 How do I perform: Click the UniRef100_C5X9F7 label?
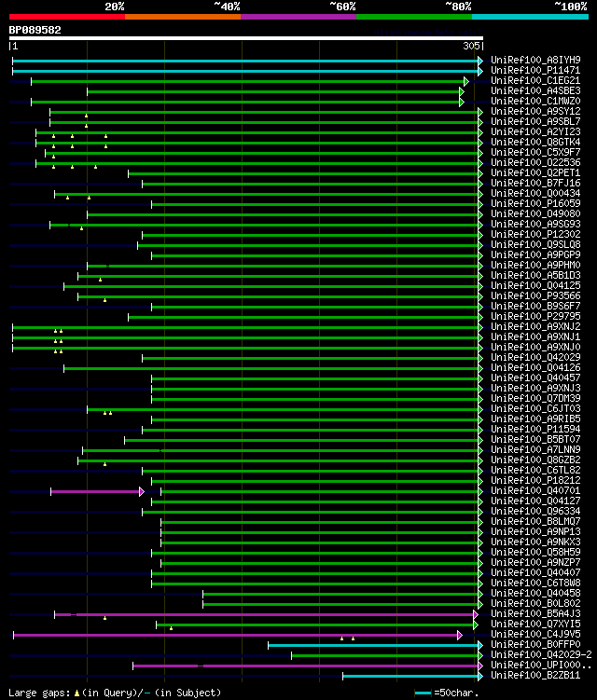coord(535,152)
